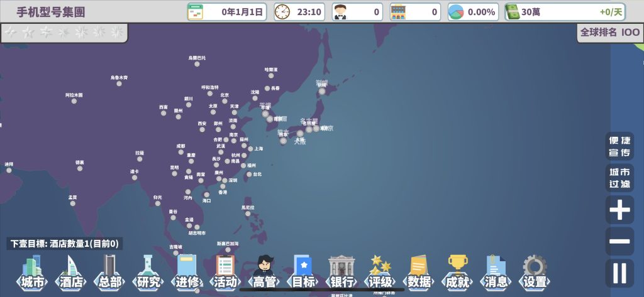Select the 仰光 city marker

point(158,203)
